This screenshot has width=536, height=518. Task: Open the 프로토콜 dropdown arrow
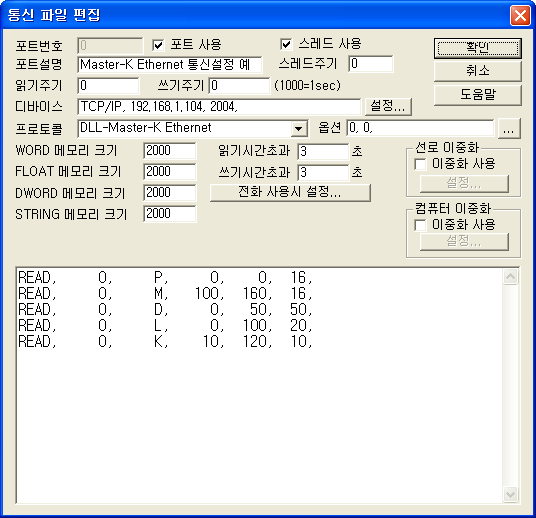click(299, 129)
